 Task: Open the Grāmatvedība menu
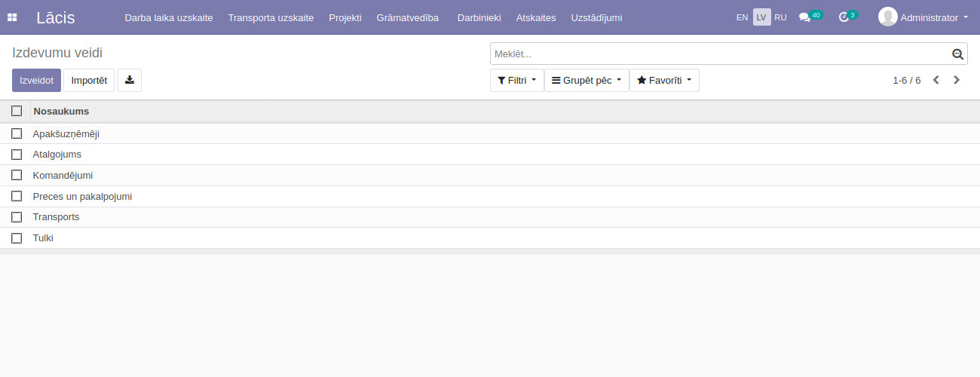coord(407,17)
